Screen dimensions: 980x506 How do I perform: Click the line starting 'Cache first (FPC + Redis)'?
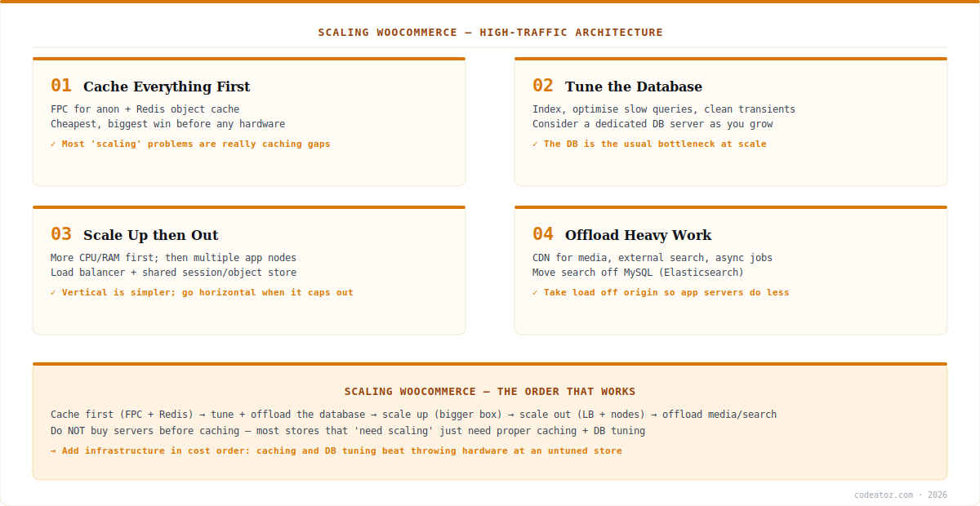point(413,415)
